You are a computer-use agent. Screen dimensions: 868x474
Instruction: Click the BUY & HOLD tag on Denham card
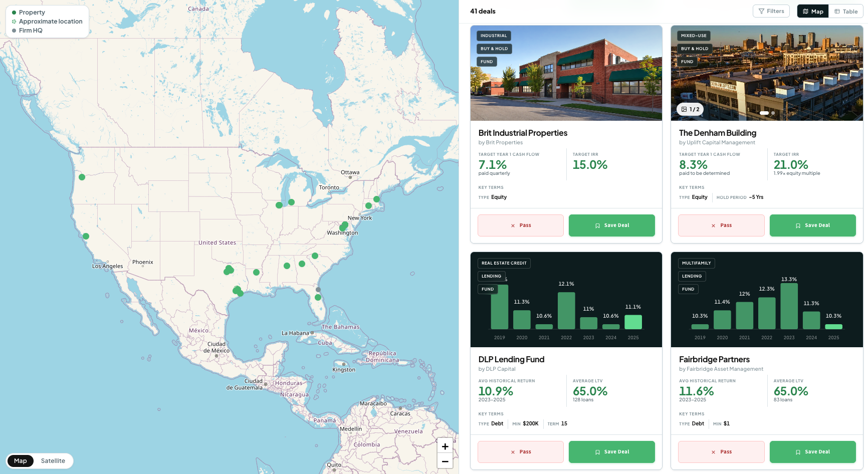tap(695, 49)
